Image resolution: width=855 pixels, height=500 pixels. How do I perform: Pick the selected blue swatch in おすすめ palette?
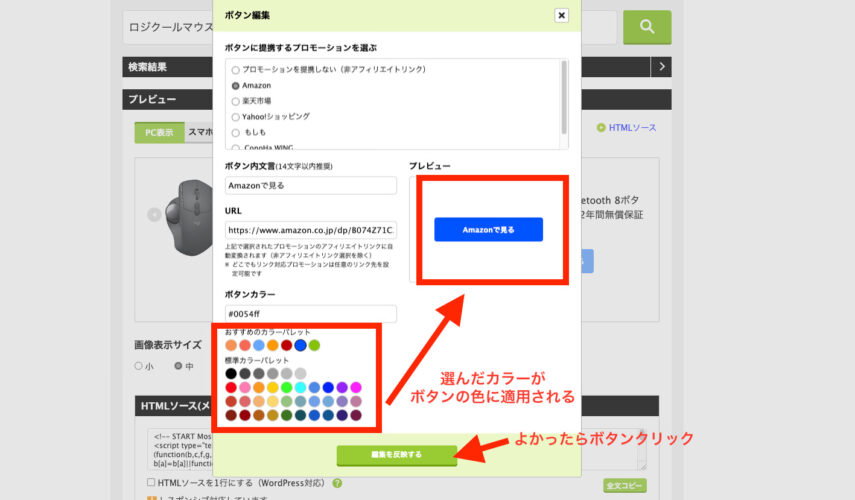[300, 345]
